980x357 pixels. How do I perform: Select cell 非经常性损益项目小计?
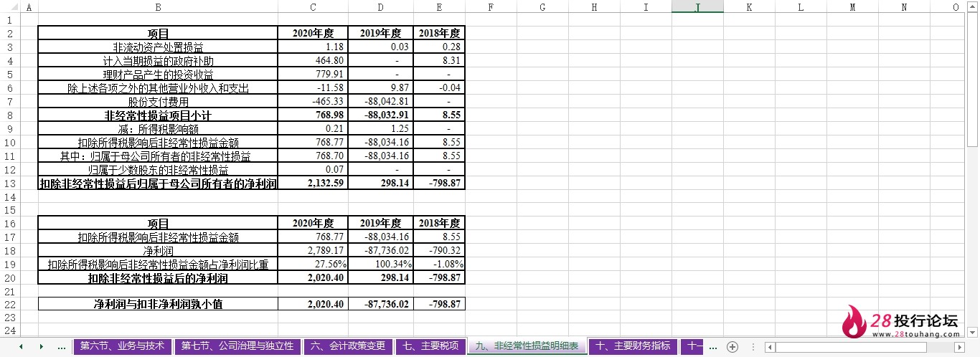(158, 115)
